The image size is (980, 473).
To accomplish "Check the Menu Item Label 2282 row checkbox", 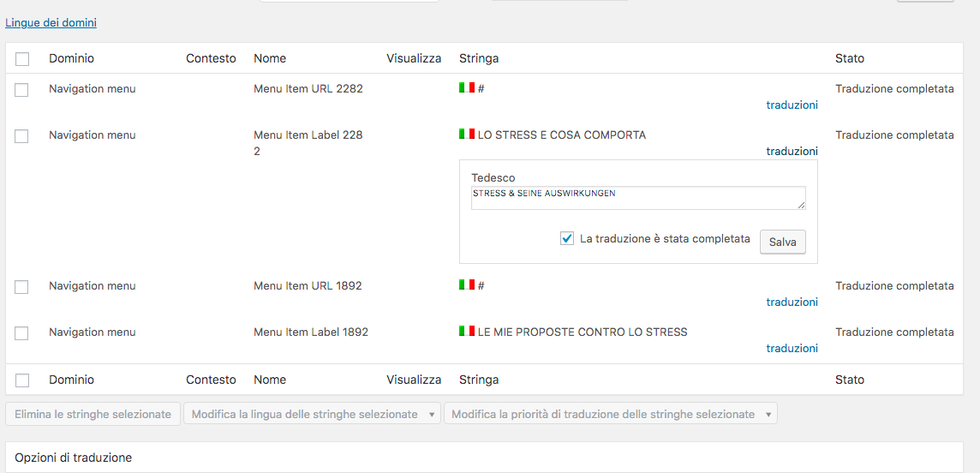I will pyautogui.click(x=22, y=136).
